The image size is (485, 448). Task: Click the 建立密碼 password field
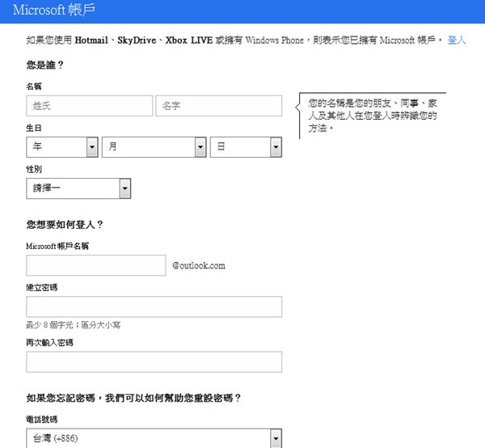click(154, 306)
